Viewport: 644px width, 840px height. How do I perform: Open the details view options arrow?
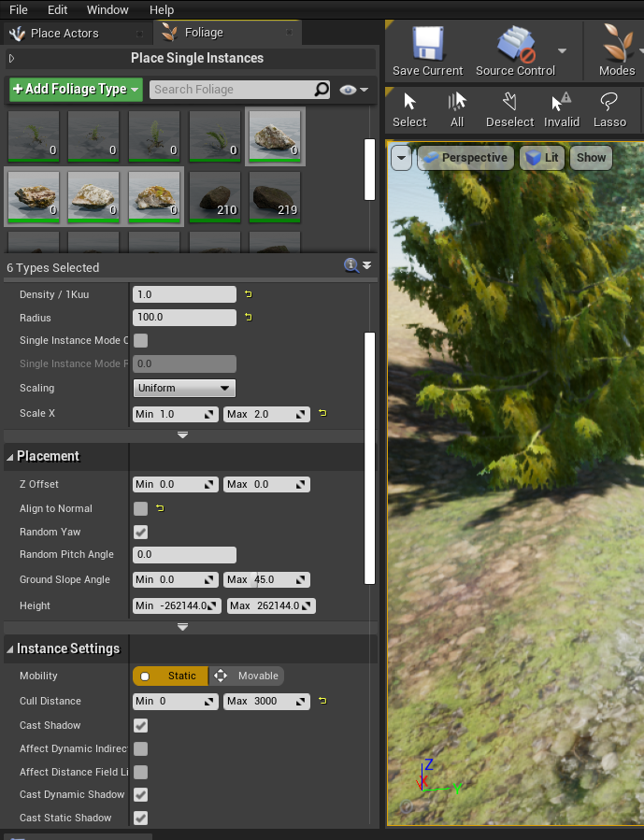(x=367, y=265)
